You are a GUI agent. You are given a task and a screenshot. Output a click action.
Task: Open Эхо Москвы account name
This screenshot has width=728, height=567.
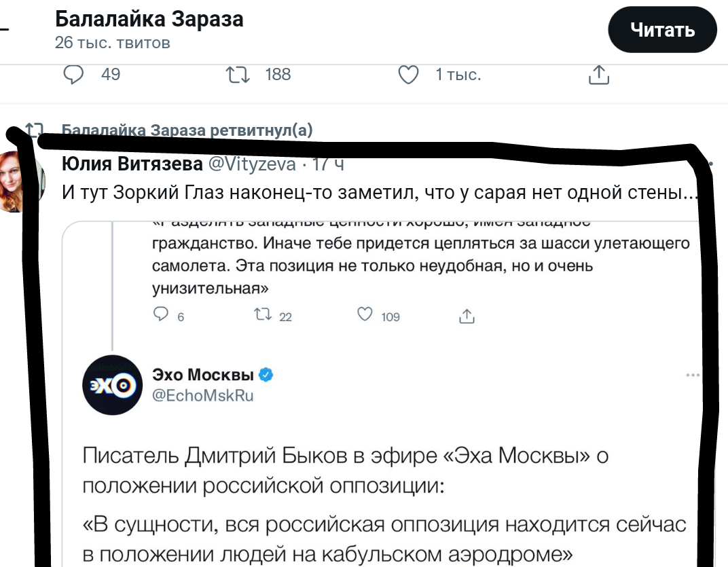click(x=203, y=374)
